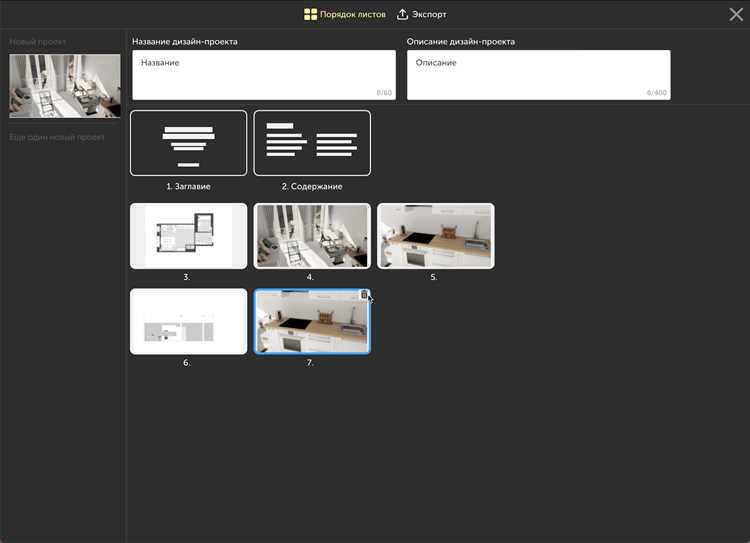Select sheet 7 highlighted kitchen thumbnail
750x543 pixels.
tap(312, 321)
